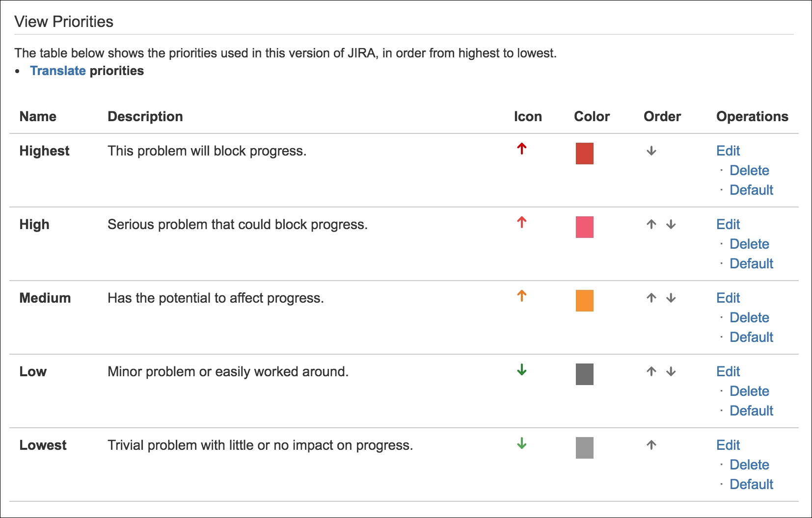Click the red Highest priority arrow icon
Viewport: 812px width, 518px height.
522,149
